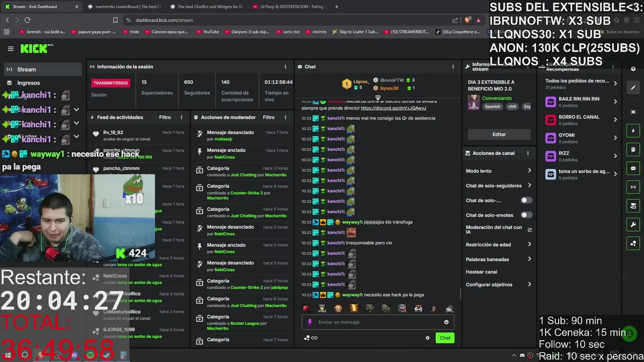Click the purple microphone icon in message box

point(310,322)
